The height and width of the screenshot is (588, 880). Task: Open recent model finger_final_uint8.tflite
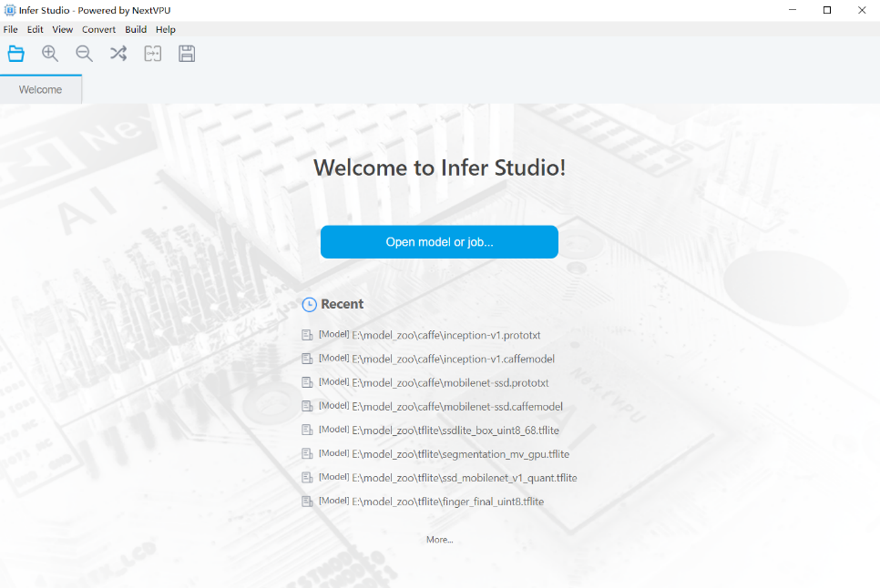(448, 502)
